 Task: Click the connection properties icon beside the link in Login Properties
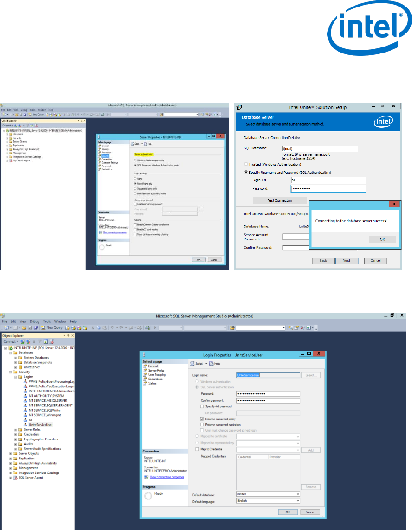pos(146,477)
